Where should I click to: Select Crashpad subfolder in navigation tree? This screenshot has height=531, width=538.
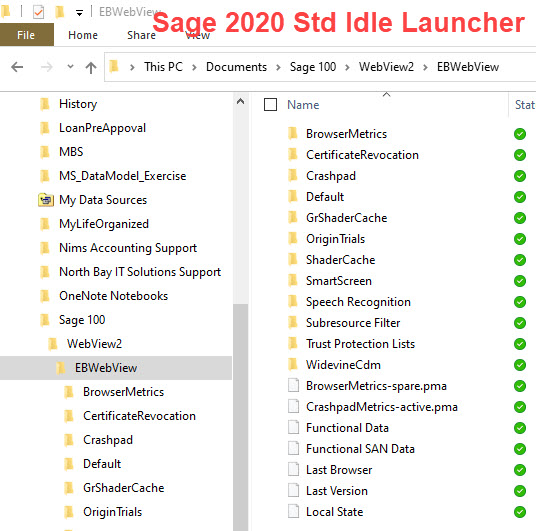click(x=108, y=440)
